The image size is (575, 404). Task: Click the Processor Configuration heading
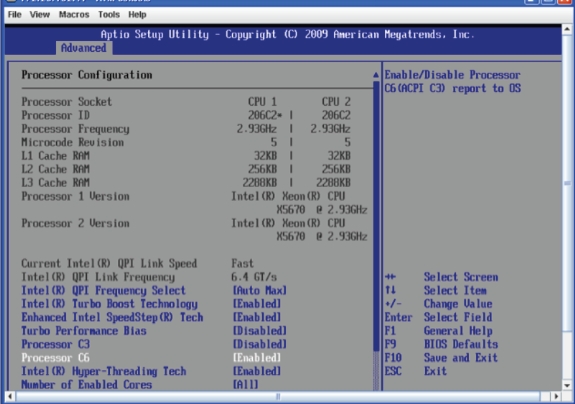point(87,75)
